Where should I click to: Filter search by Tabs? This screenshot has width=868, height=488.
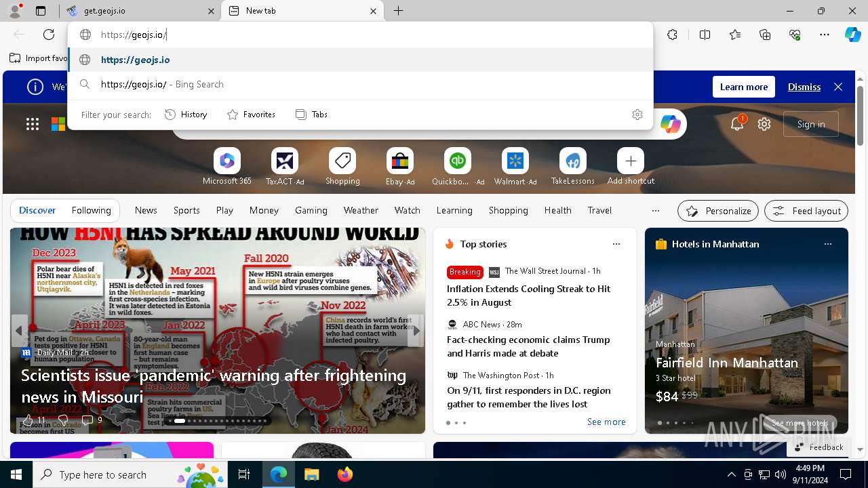[x=311, y=115]
